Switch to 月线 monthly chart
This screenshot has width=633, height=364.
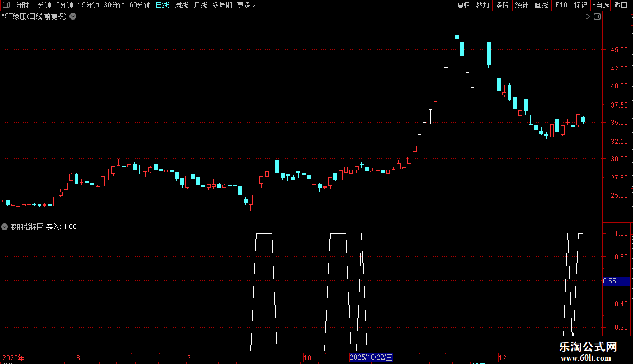coord(200,5)
